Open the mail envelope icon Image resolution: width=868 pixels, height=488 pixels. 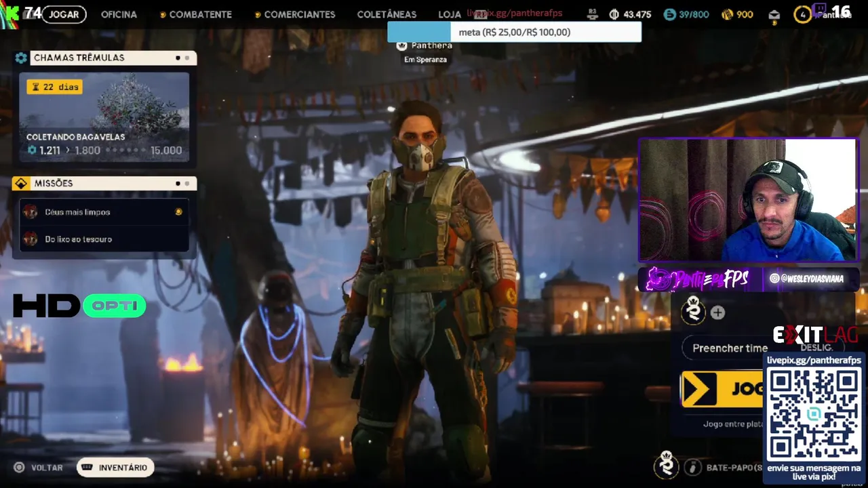click(774, 15)
